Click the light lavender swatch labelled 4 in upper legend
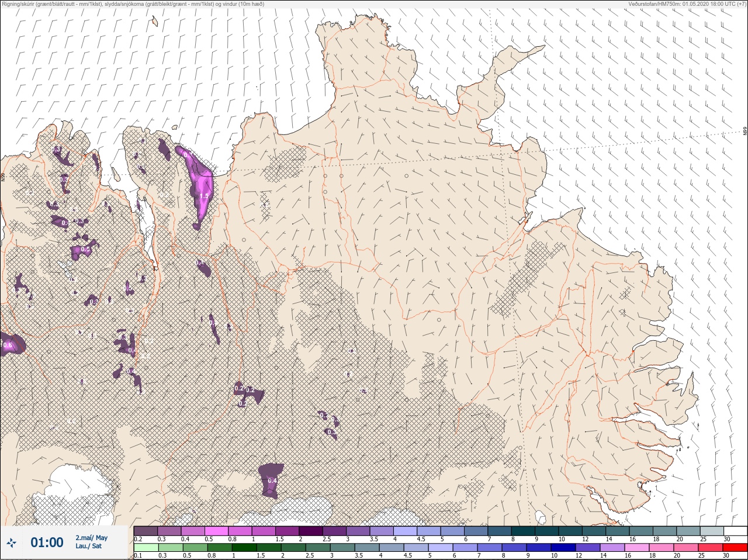This screenshot has height=560, width=748. click(x=406, y=531)
